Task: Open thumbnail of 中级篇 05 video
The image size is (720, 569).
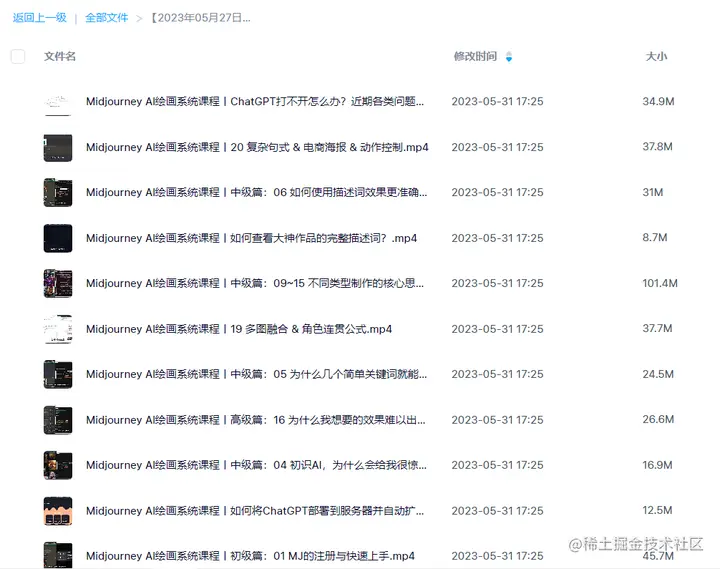Action: (x=58, y=374)
